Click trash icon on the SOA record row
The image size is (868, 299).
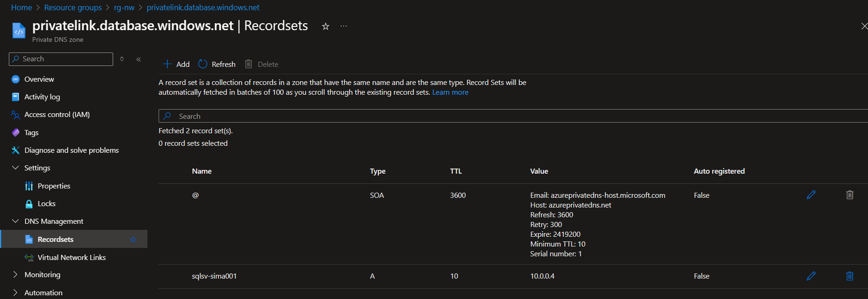pos(849,195)
